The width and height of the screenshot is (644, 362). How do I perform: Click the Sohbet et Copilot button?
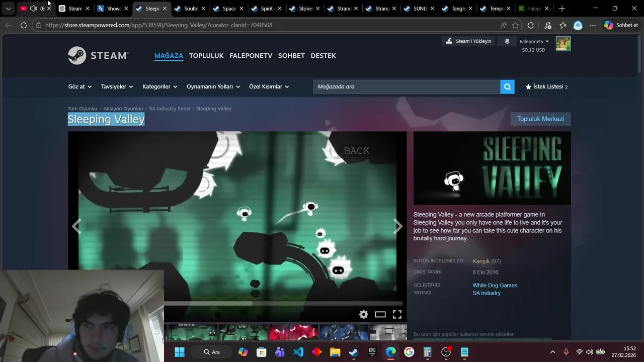pos(621,25)
